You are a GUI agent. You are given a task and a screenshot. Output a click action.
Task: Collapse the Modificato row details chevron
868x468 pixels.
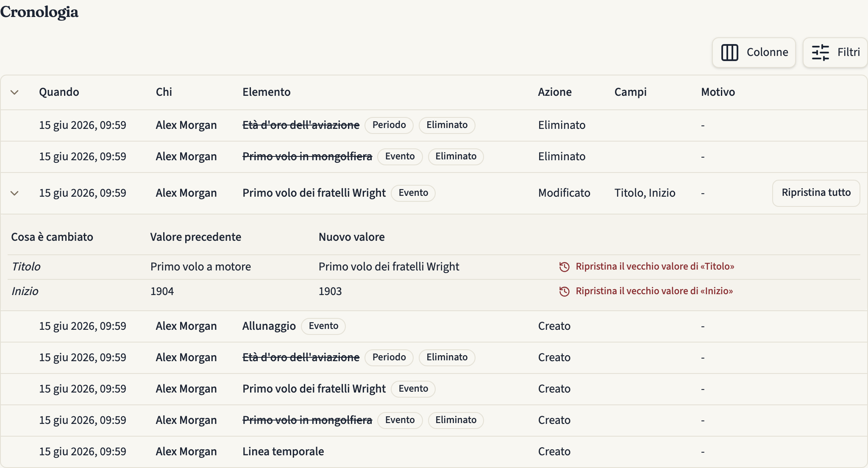(14, 193)
